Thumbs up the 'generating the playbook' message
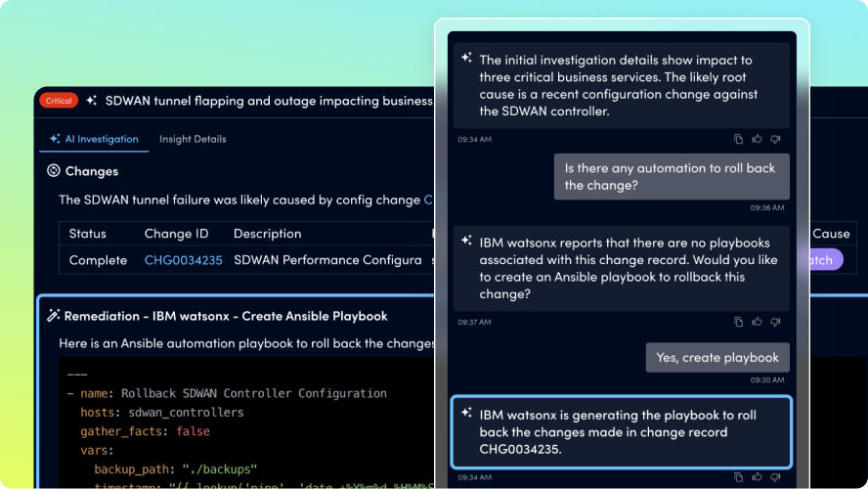 (x=757, y=478)
